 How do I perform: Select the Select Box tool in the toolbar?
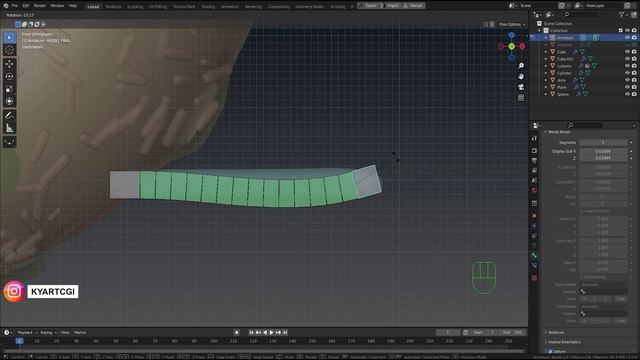point(9,38)
